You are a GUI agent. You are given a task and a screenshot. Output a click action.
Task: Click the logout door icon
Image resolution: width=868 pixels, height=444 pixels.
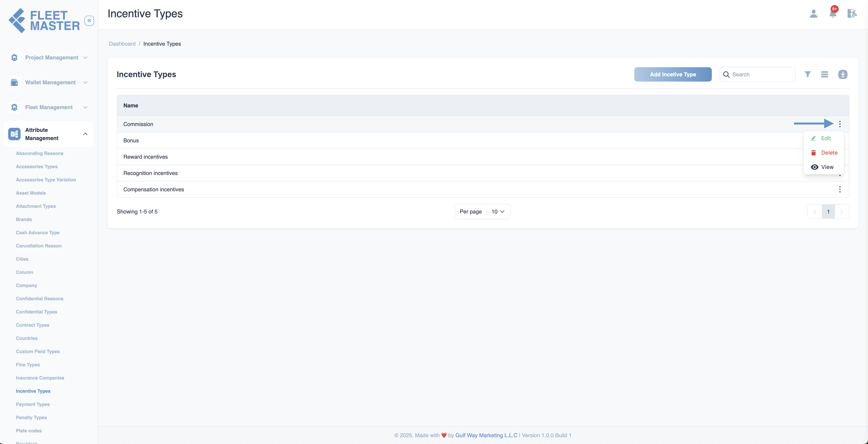pos(852,13)
